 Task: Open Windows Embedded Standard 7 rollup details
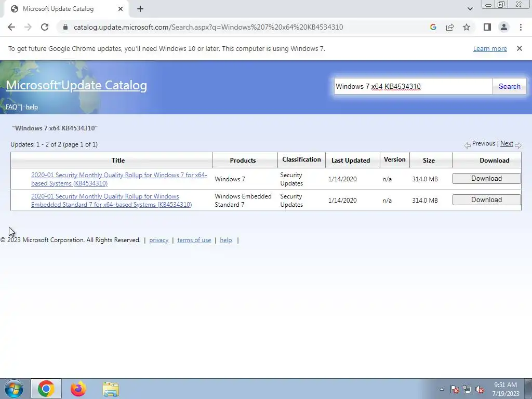tap(111, 200)
